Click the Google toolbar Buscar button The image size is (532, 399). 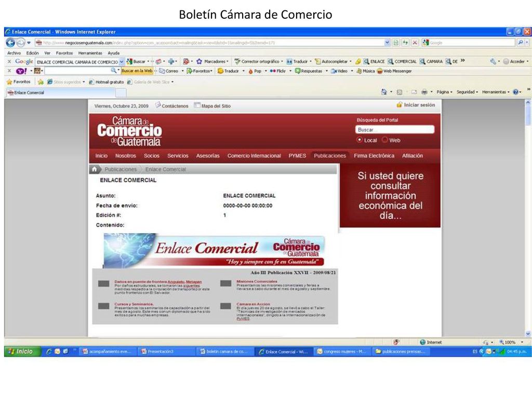click(x=136, y=61)
